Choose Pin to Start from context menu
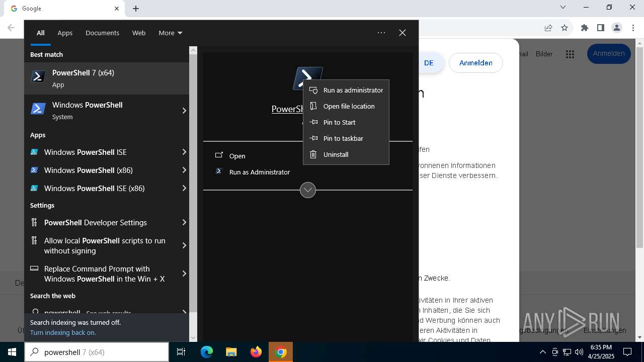Image resolution: width=644 pixels, height=362 pixels. (x=346, y=122)
